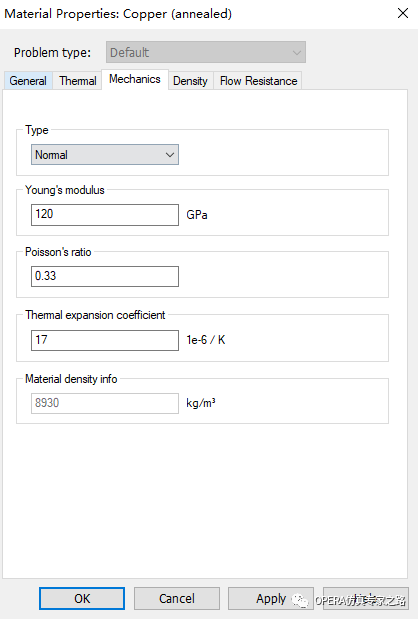The height and width of the screenshot is (619, 418).
Task: Click the Young's modulus field showing 120
Action: (105, 215)
